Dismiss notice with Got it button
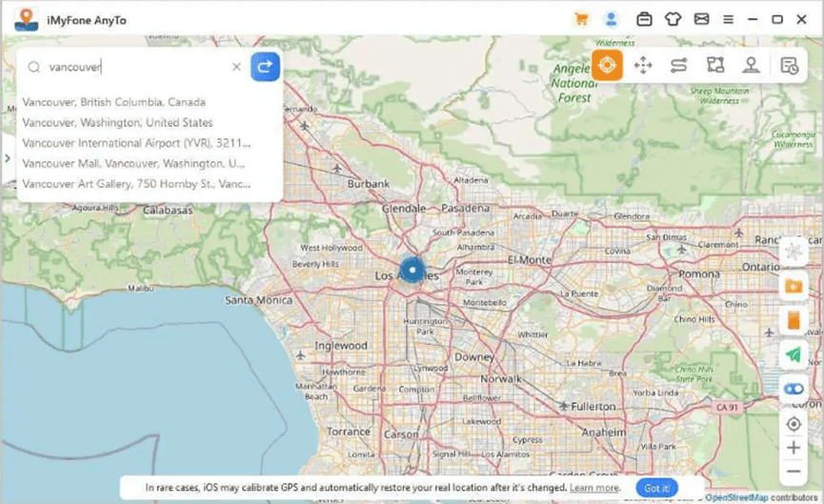The image size is (824, 504). click(657, 488)
